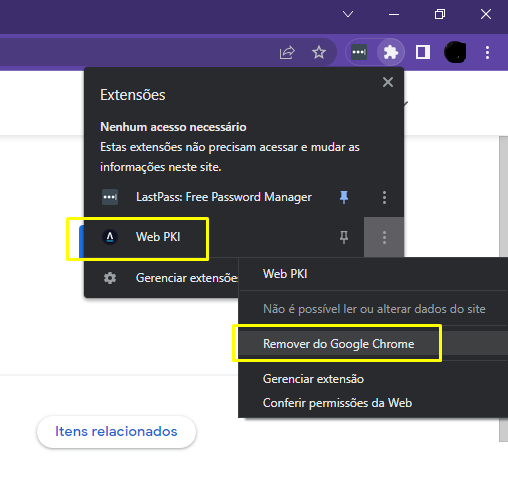Image resolution: width=508 pixels, height=481 pixels.
Task: Click the gear icon beside Gerenciar extensões
Action: (x=110, y=278)
